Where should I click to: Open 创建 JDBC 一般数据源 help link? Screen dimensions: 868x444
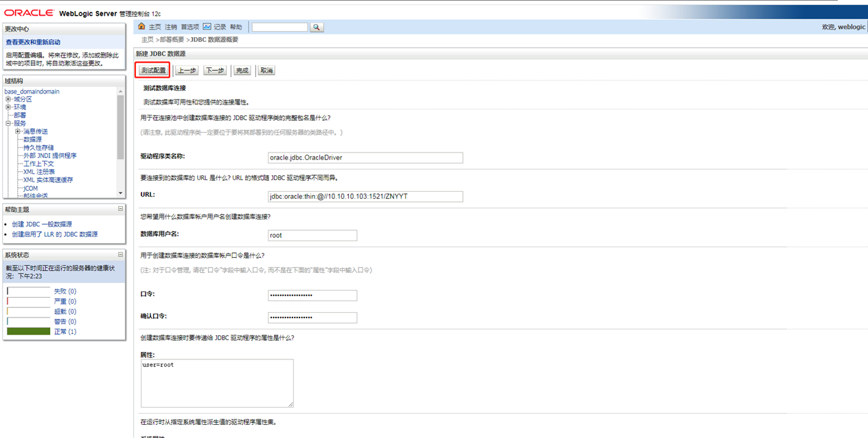coord(42,224)
